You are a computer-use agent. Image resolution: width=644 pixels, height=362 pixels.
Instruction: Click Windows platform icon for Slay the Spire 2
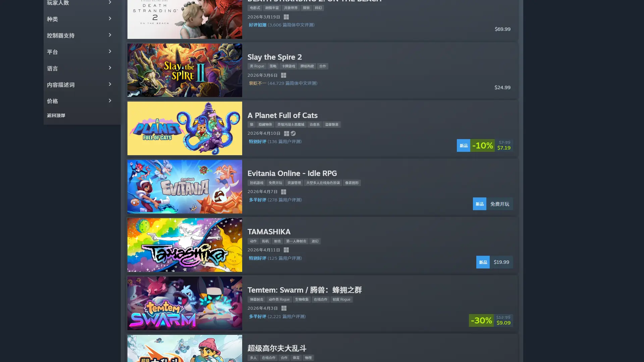click(x=283, y=75)
